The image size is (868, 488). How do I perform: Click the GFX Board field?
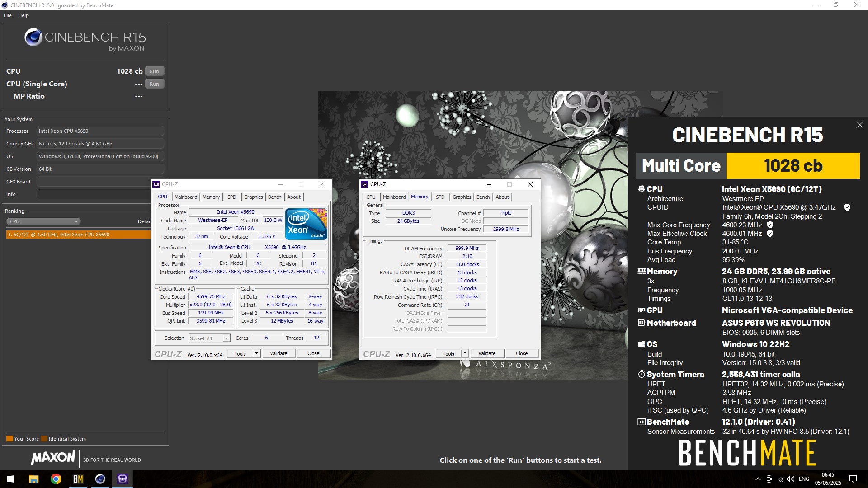[100, 182]
